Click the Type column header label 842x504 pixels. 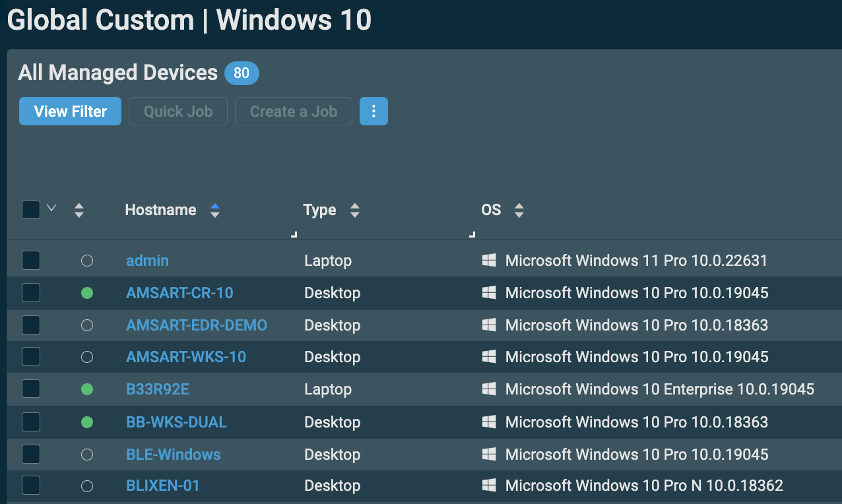pyautogui.click(x=319, y=210)
